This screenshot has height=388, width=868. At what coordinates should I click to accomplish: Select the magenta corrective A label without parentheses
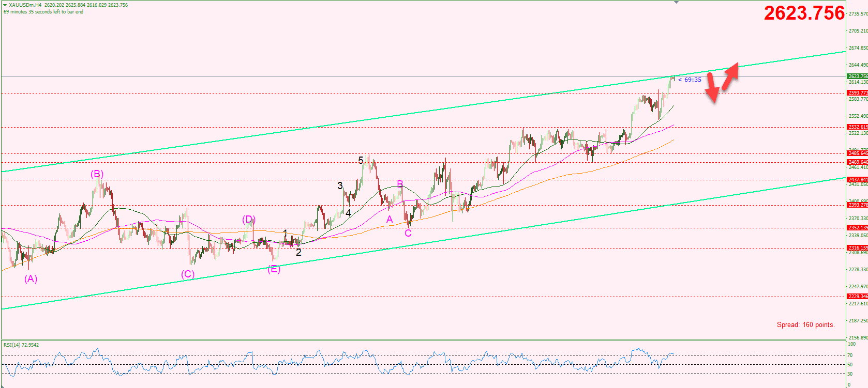(390, 220)
